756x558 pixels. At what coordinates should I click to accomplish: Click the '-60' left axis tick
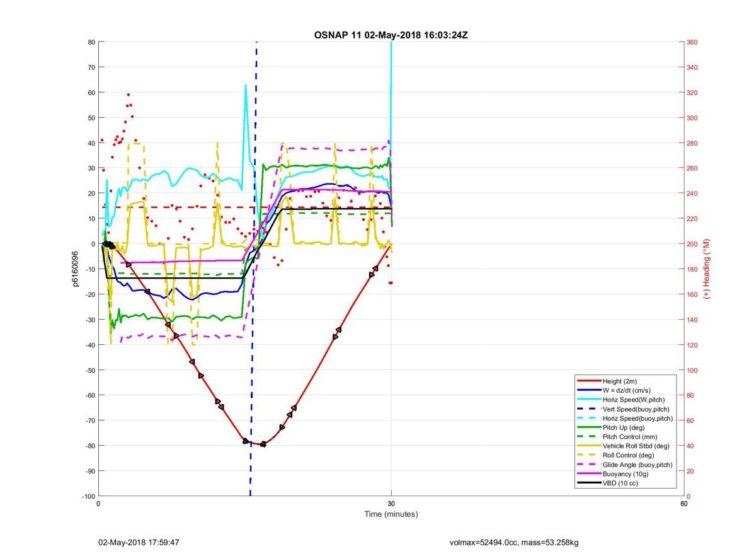click(90, 395)
